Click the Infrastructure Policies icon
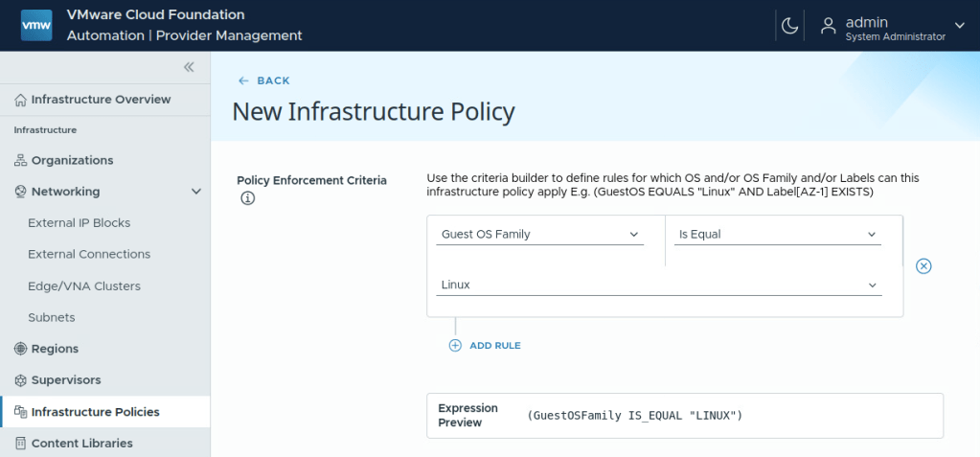This screenshot has height=457, width=980. 21,412
